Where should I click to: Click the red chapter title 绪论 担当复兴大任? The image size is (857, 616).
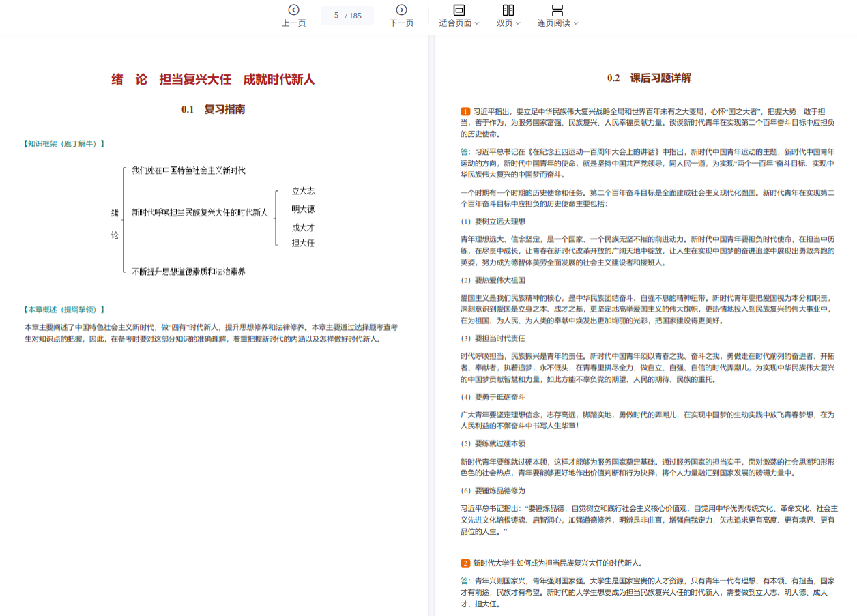tap(213, 79)
